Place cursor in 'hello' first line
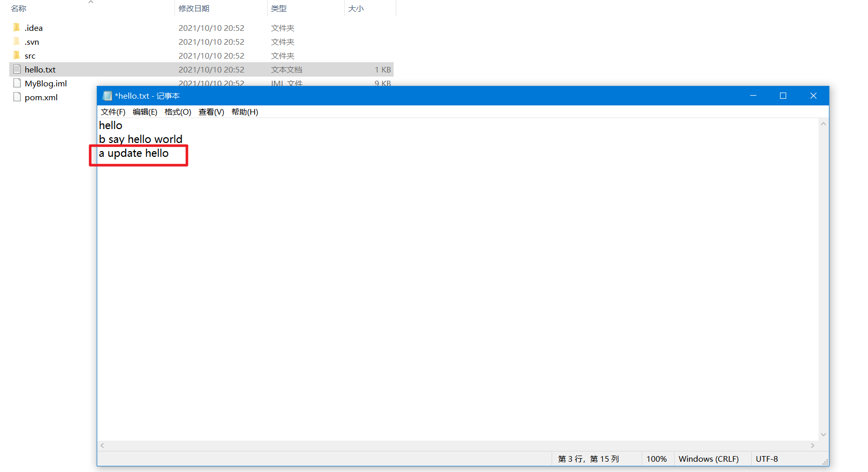The image size is (868, 472). click(x=111, y=125)
